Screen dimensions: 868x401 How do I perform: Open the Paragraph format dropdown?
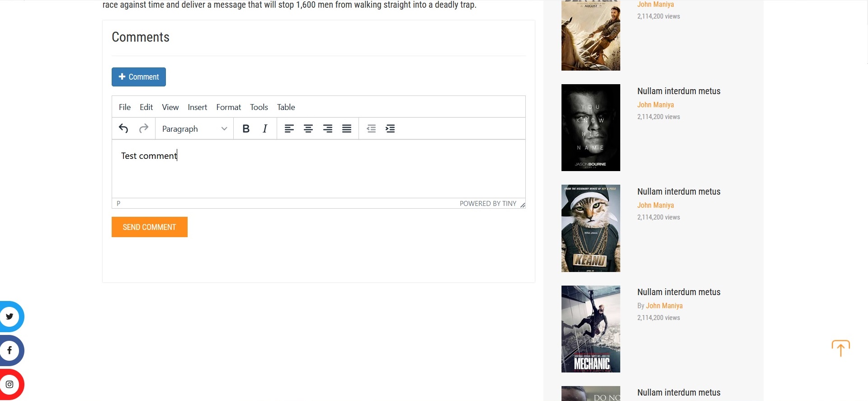(194, 129)
